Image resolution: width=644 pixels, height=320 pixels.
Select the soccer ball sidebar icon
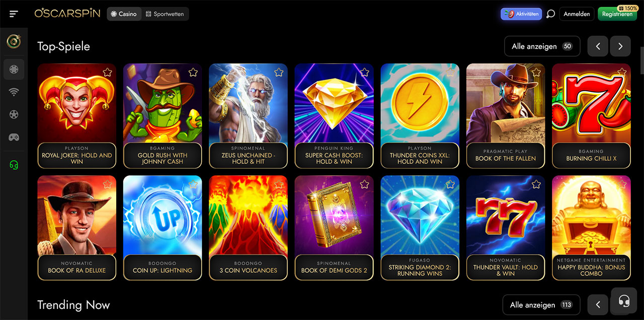coord(14,114)
